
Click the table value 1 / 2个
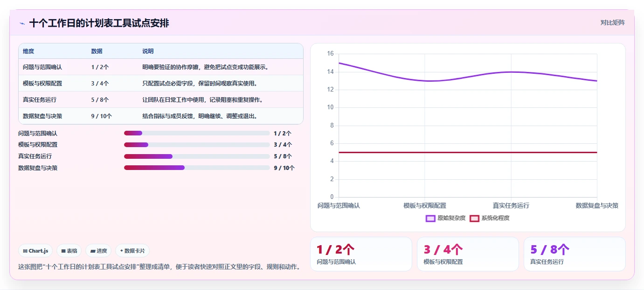point(100,67)
